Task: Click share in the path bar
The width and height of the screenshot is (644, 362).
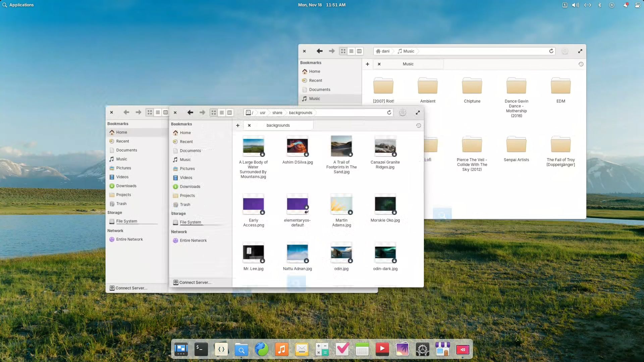Action: click(x=277, y=113)
